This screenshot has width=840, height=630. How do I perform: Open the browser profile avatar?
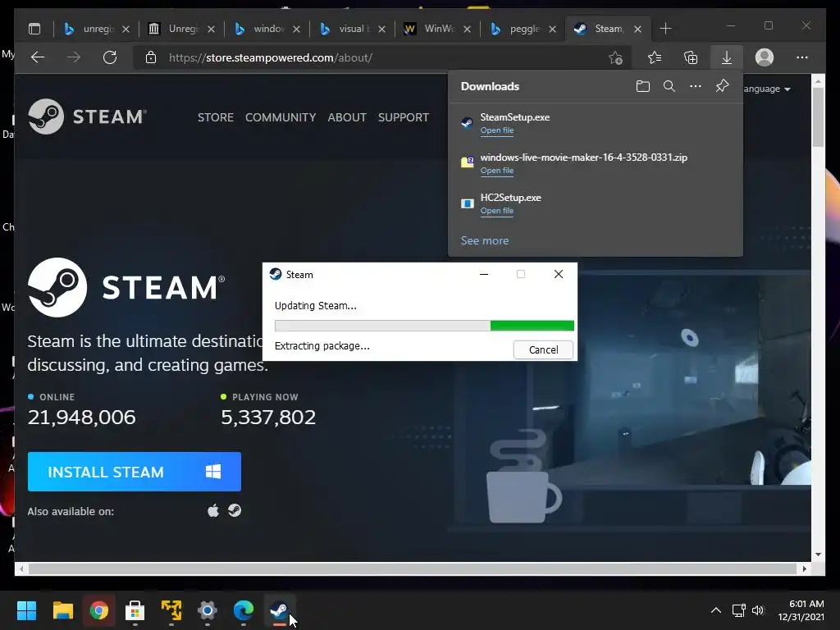(765, 57)
